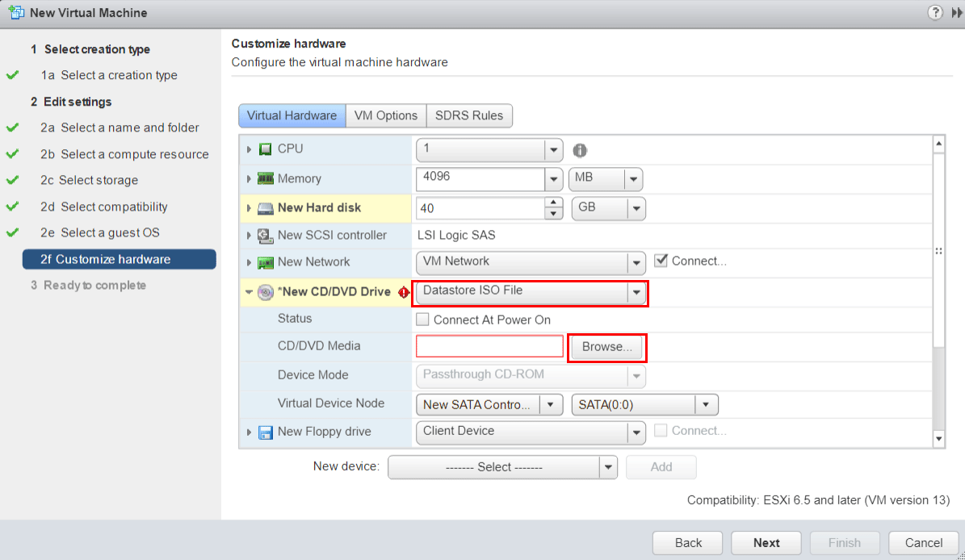Click the CPU chip icon

(265, 149)
